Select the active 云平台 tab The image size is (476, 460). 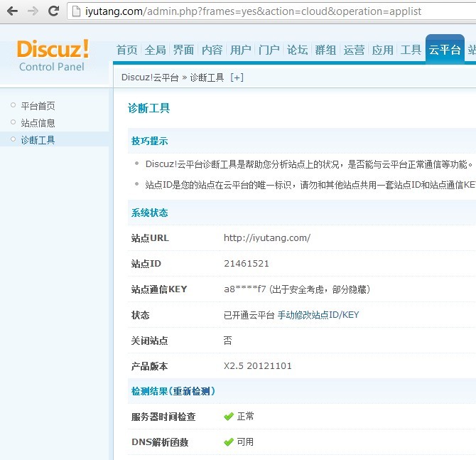445,49
